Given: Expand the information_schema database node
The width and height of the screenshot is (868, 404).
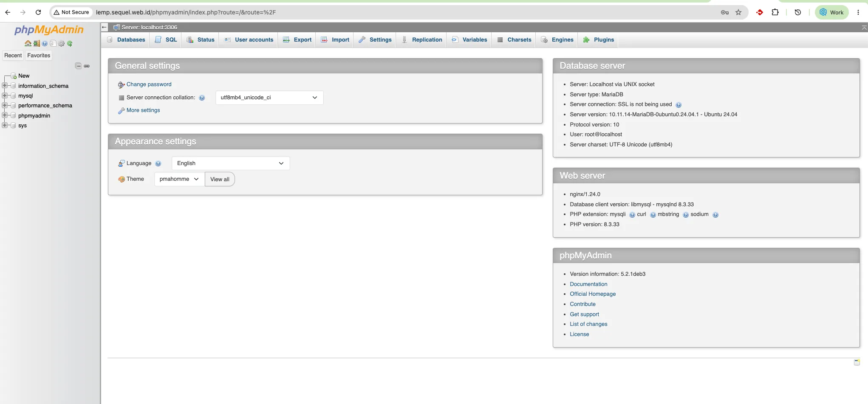Looking at the screenshot, I should [x=5, y=85].
